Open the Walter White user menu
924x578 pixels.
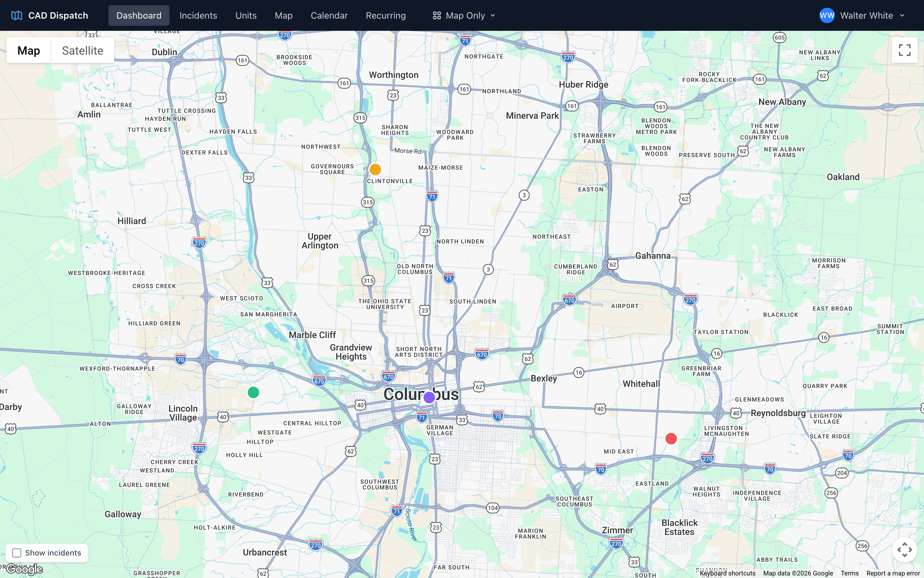(862, 15)
